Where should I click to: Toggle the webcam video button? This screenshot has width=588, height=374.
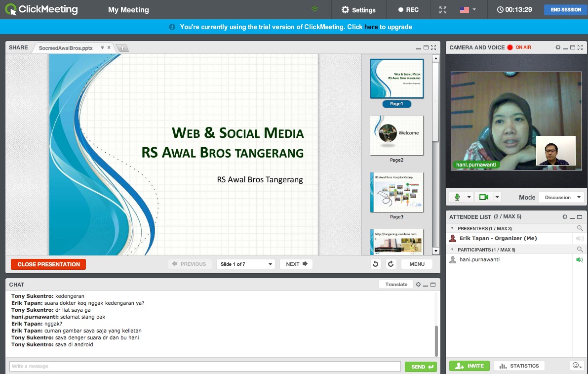coord(483,197)
